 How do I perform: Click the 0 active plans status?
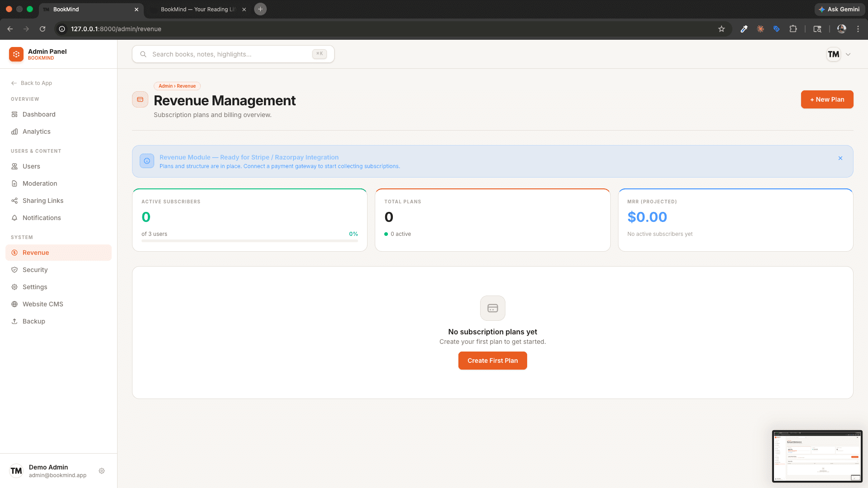coord(398,234)
